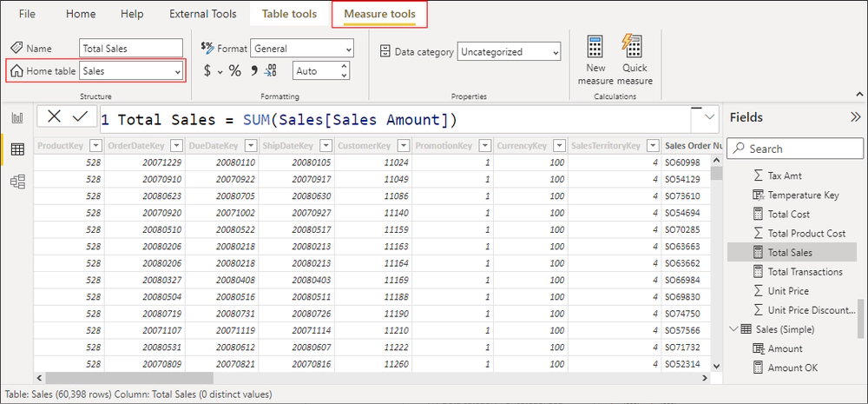Collapse the ribbon with the caret
The image size is (868, 404).
click(x=859, y=95)
